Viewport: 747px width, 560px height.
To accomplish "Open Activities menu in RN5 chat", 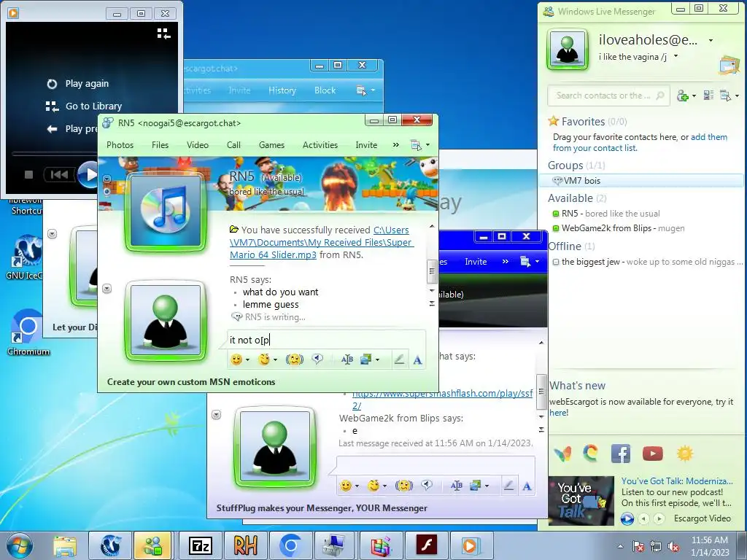I will point(320,145).
